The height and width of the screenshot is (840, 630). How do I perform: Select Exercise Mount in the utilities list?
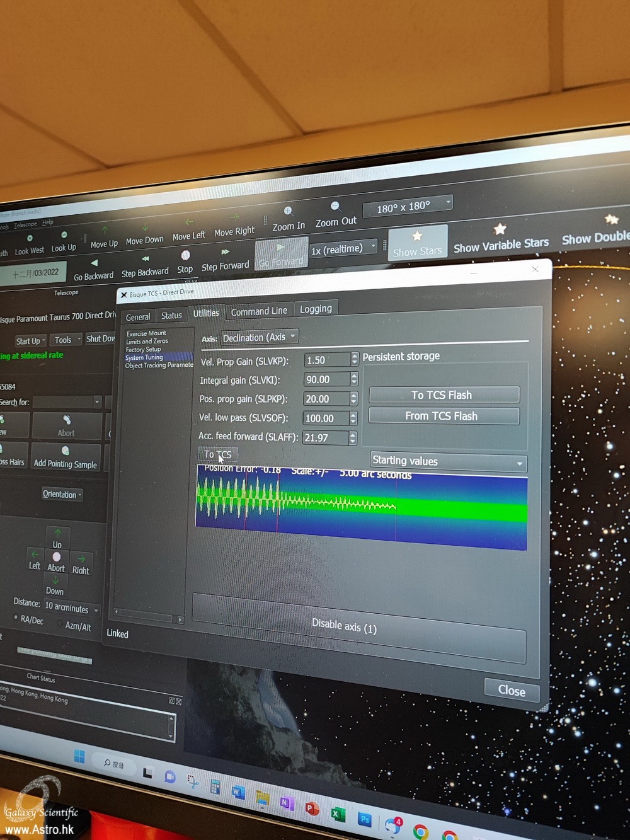(146, 333)
